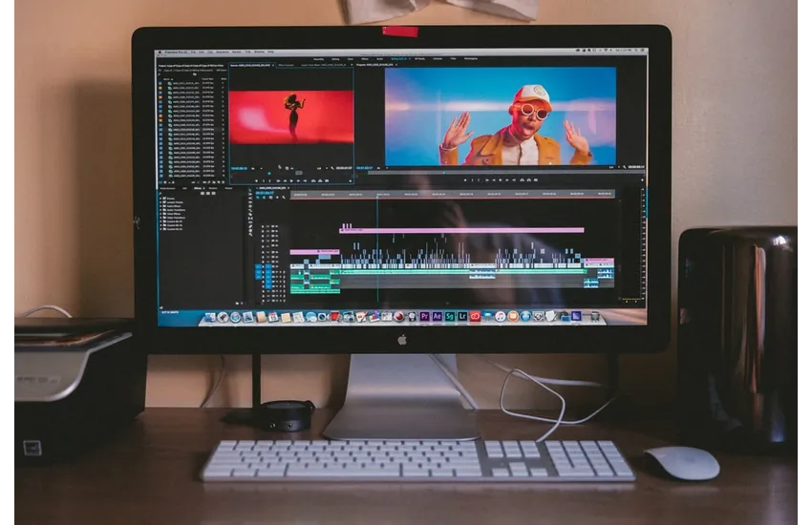Launch After Effects from the dock

click(x=437, y=316)
